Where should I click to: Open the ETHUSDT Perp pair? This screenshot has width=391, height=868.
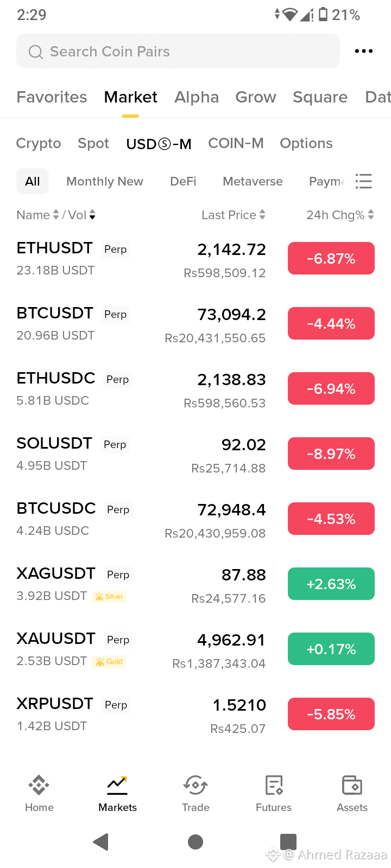tap(195, 259)
